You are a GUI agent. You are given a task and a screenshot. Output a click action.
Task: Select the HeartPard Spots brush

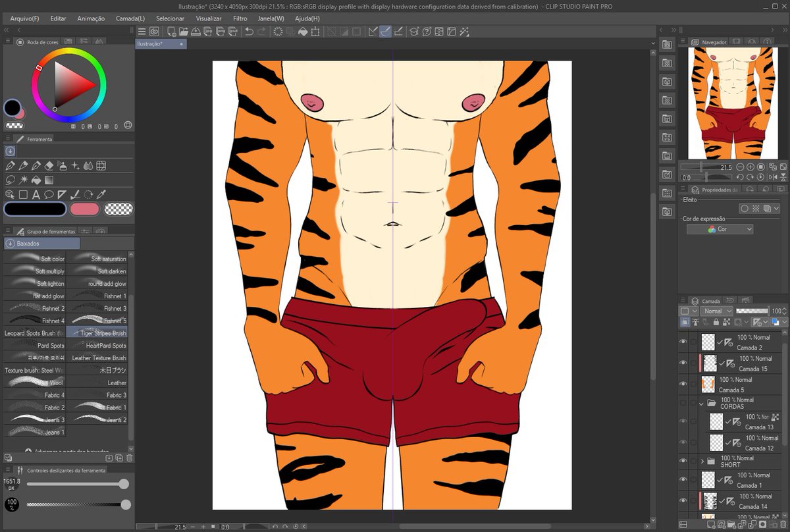97,346
